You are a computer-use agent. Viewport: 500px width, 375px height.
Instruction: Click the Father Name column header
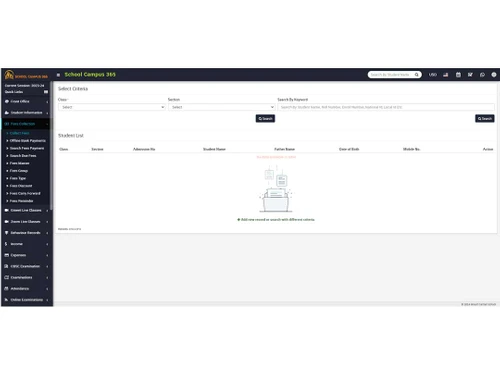click(284, 149)
